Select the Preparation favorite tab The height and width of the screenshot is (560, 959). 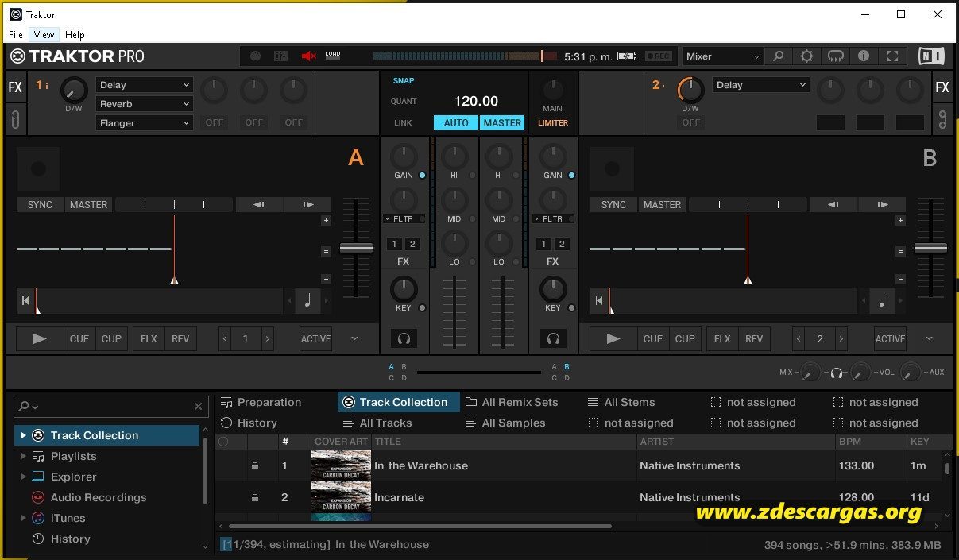click(x=261, y=403)
